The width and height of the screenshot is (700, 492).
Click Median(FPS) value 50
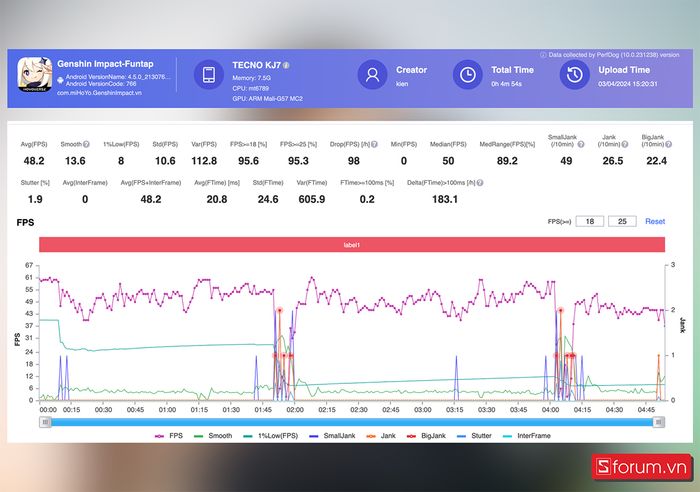click(x=448, y=161)
